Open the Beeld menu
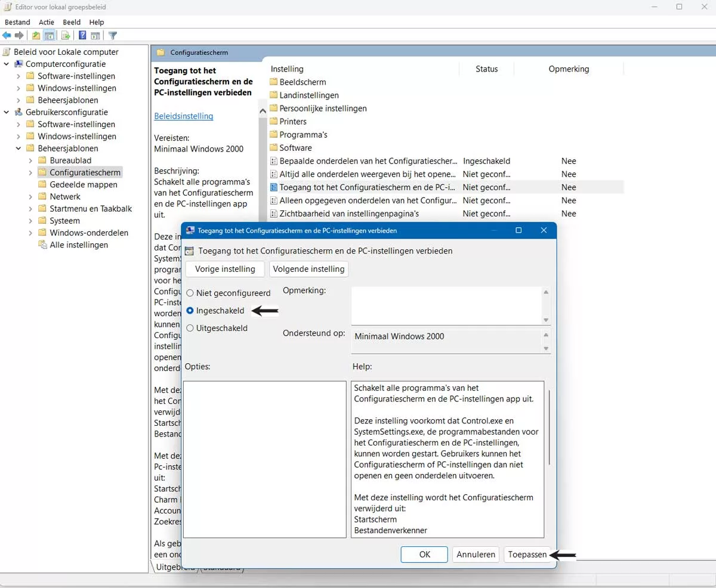716x588 pixels. pyautogui.click(x=72, y=22)
